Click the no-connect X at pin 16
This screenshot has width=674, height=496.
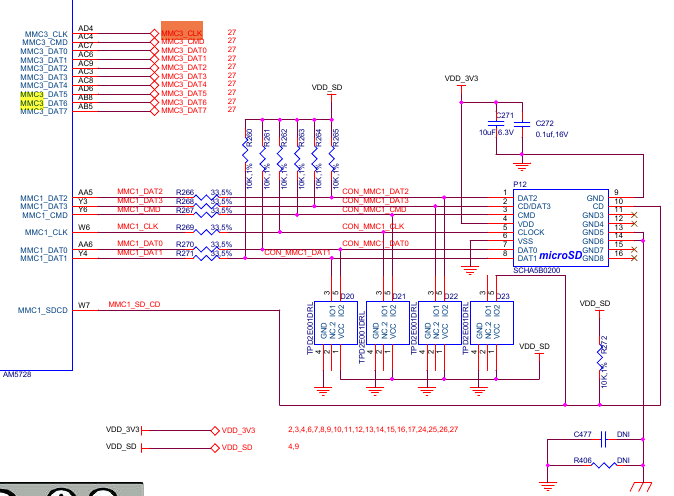coord(634,258)
